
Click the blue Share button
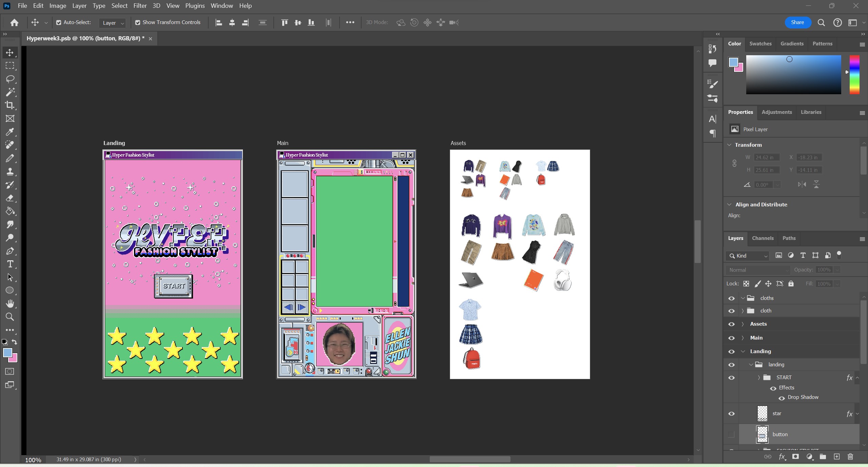point(797,22)
